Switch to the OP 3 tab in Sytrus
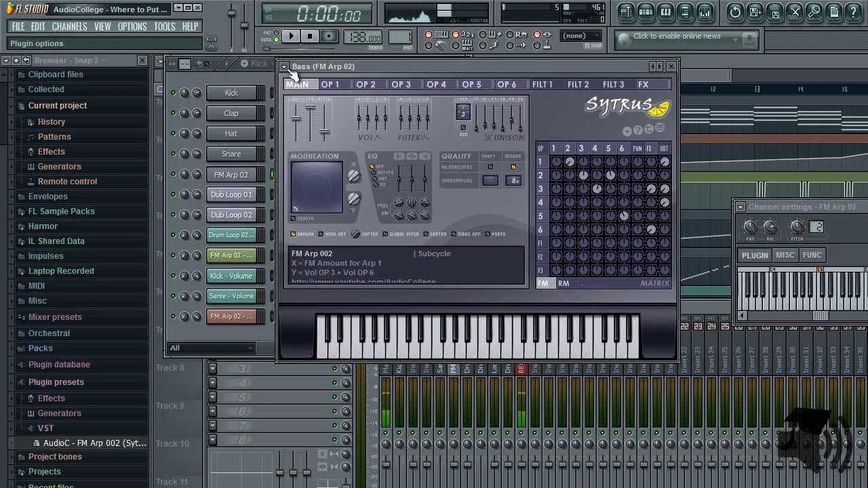The image size is (868, 488). pyautogui.click(x=401, y=84)
